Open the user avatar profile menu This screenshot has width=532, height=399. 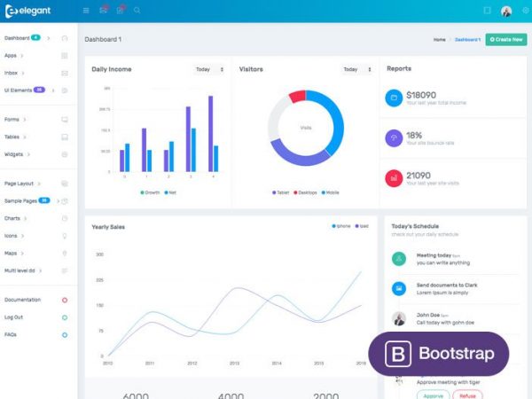point(506,12)
